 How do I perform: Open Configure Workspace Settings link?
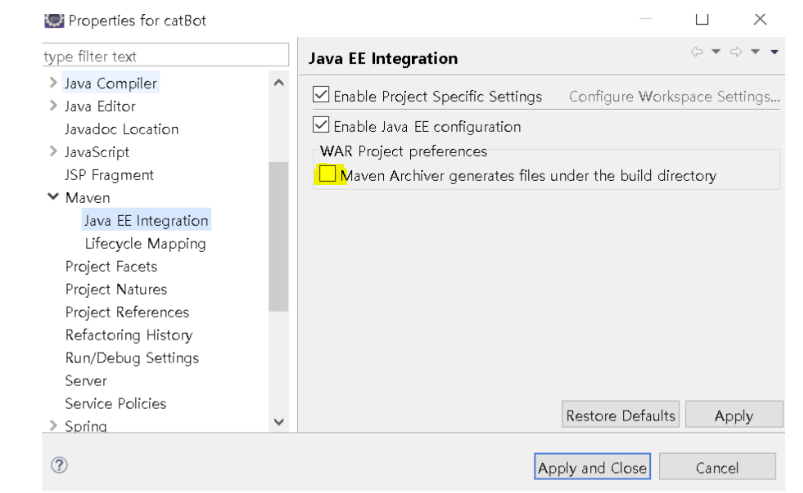click(673, 97)
